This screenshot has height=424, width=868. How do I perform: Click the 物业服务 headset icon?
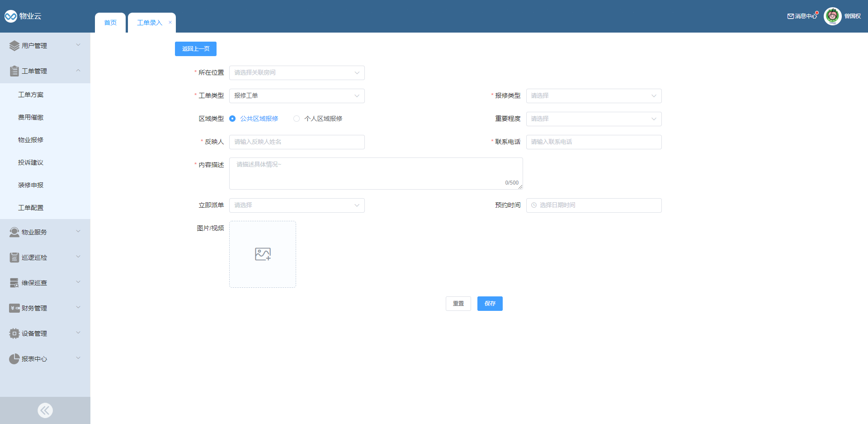[x=14, y=232]
